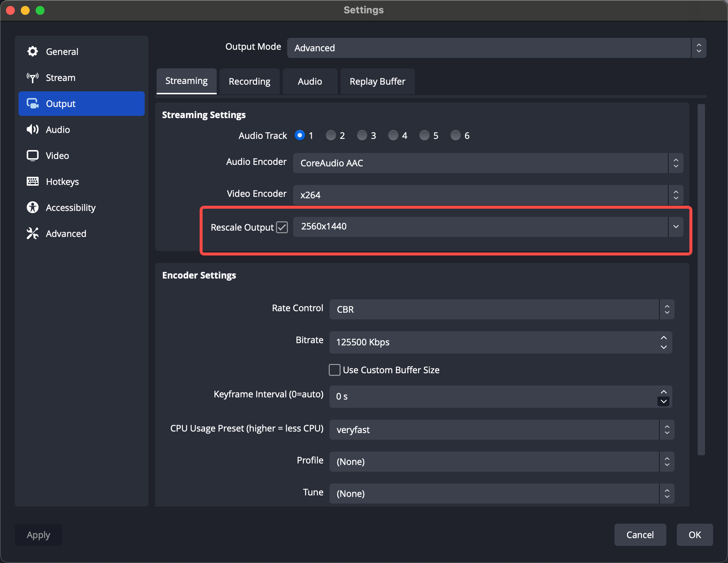This screenshot has width=728, height=563.
Task: Open General settings via gear icon
Action: pos(33,51)
